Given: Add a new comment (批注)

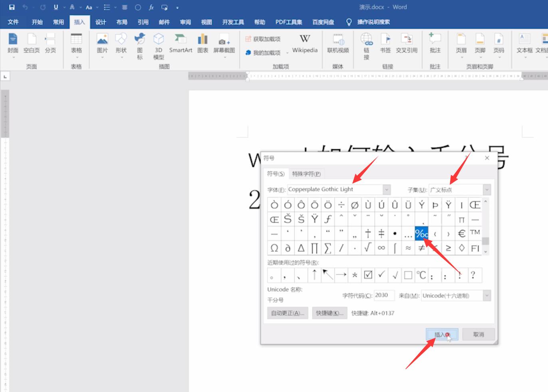Looking at the screenshot, I should [435, 43].
